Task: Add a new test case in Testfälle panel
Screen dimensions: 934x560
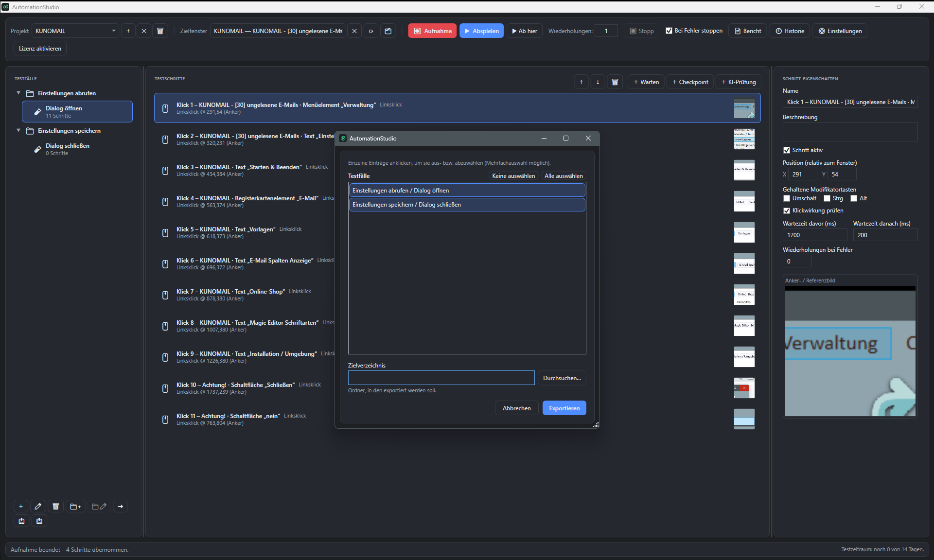Action: click(21, 507)
